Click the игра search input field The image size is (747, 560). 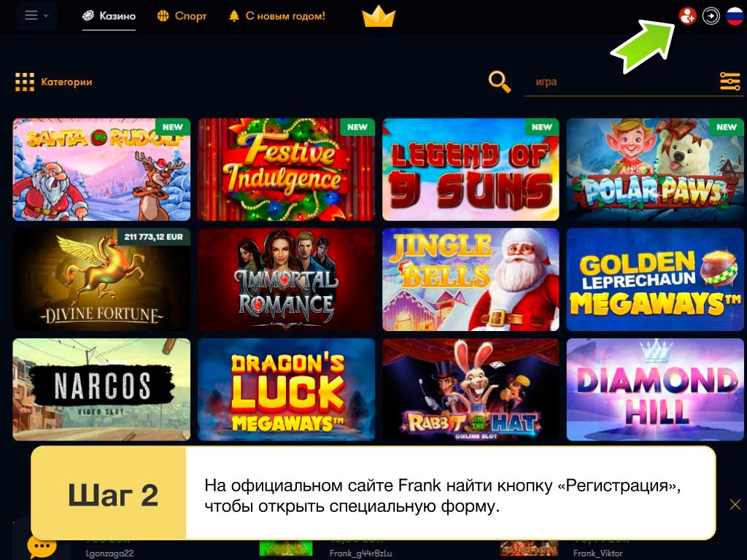pos(619,82)
